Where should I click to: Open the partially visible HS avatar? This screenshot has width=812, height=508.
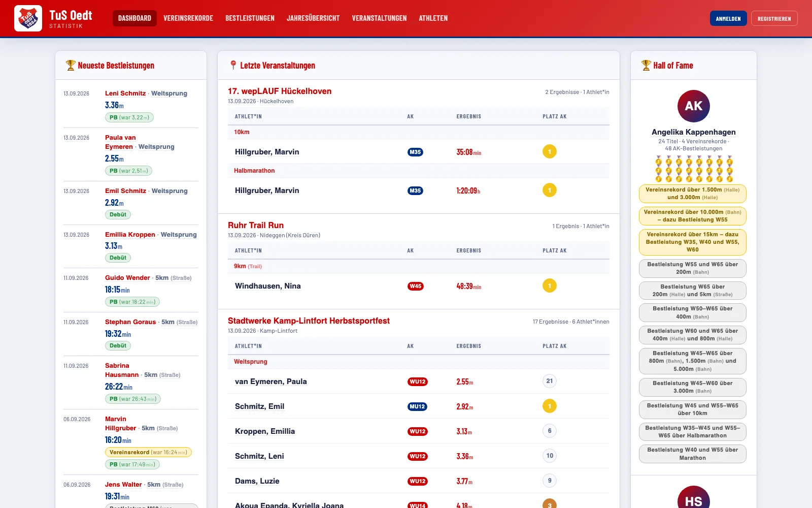point(694,497)
